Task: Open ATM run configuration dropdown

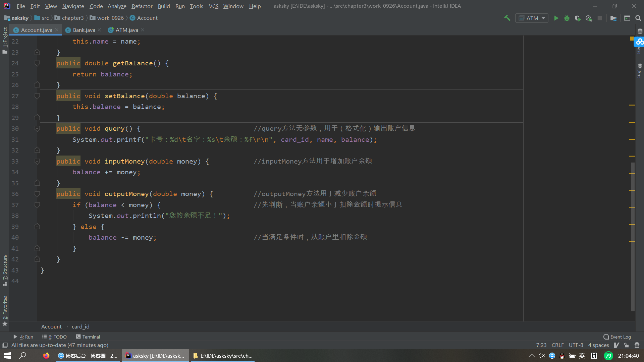Action: [532, 18]
